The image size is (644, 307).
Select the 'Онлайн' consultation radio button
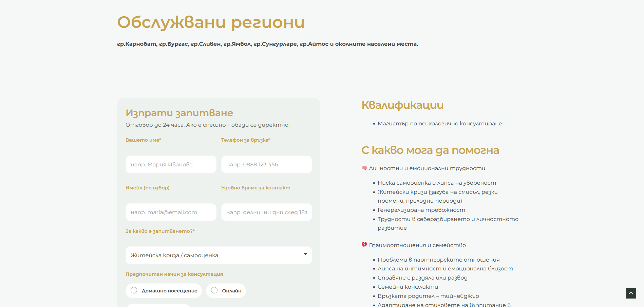[214, 290]
